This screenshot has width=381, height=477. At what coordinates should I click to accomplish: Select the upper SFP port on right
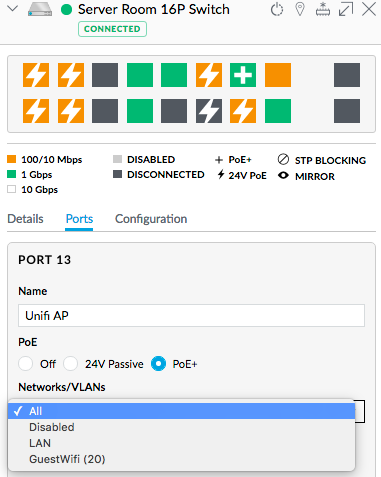[x=347, y=75]
